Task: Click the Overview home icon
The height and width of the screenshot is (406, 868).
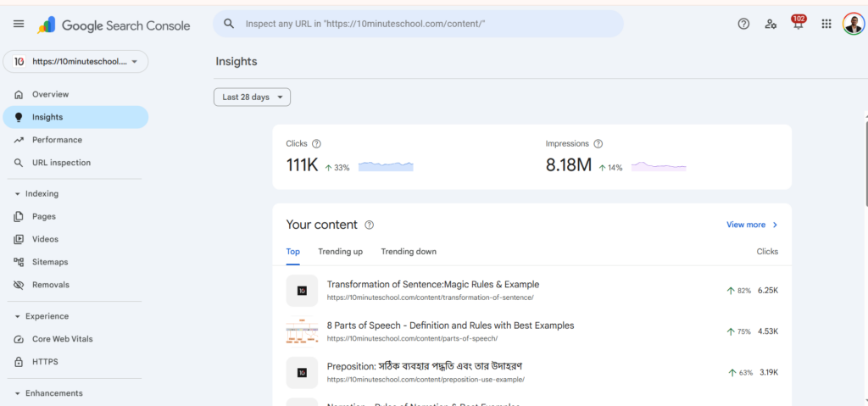Action: point(19,95)
